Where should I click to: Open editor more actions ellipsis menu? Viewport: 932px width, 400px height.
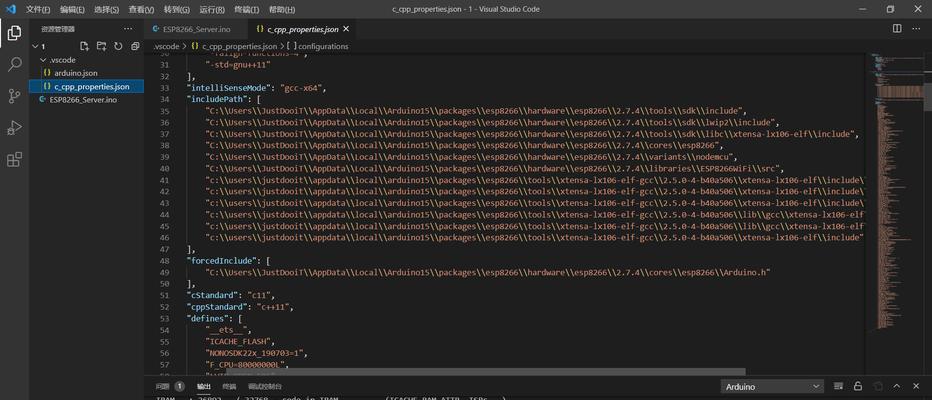pyautogui.click(x=917, y=29)
